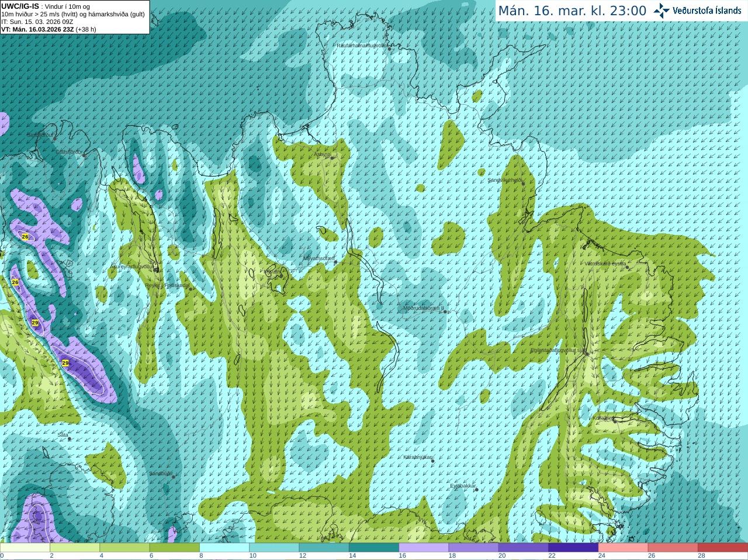The image size is (748, 560).
Task: Click the yellow 29 gust label beside the darkest purple core
Action: click(65, 363)
